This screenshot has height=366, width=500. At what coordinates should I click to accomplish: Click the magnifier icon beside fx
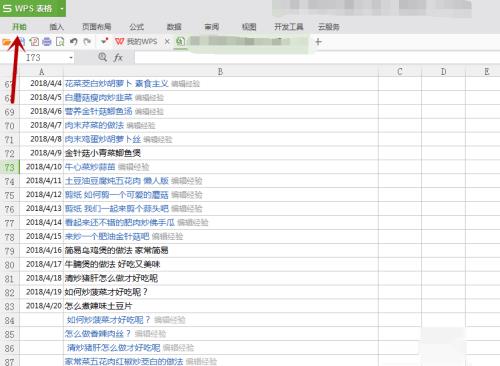(102, 57)
